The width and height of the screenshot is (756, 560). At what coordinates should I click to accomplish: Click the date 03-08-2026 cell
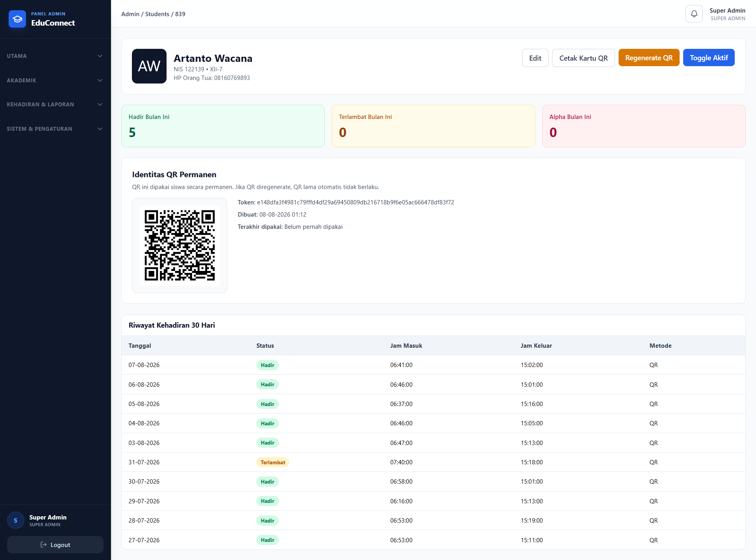point(144,443)
